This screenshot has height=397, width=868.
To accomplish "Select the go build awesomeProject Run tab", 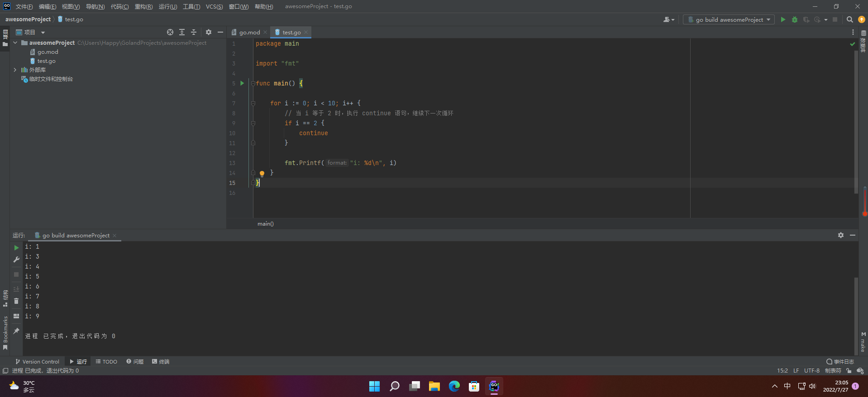I will (76, 235).
